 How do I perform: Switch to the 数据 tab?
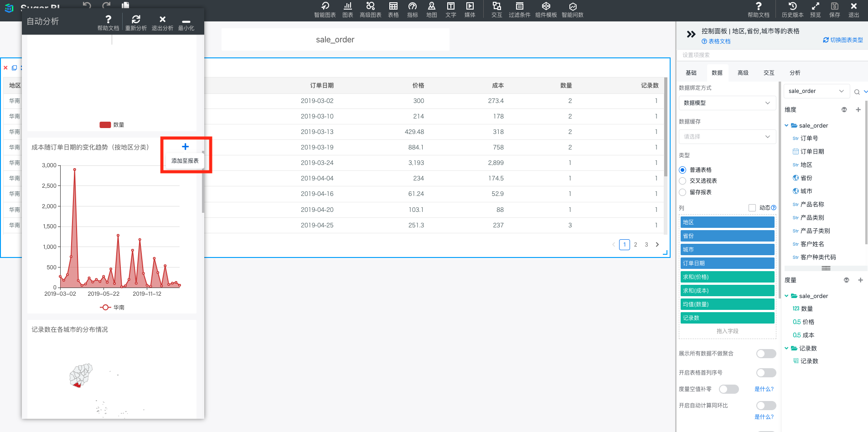pos(717,73)
